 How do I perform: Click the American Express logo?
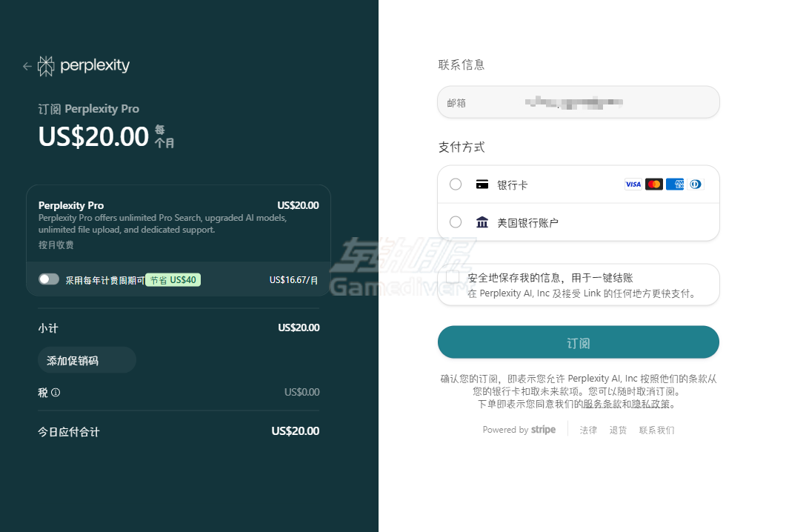tap(674, 184)
